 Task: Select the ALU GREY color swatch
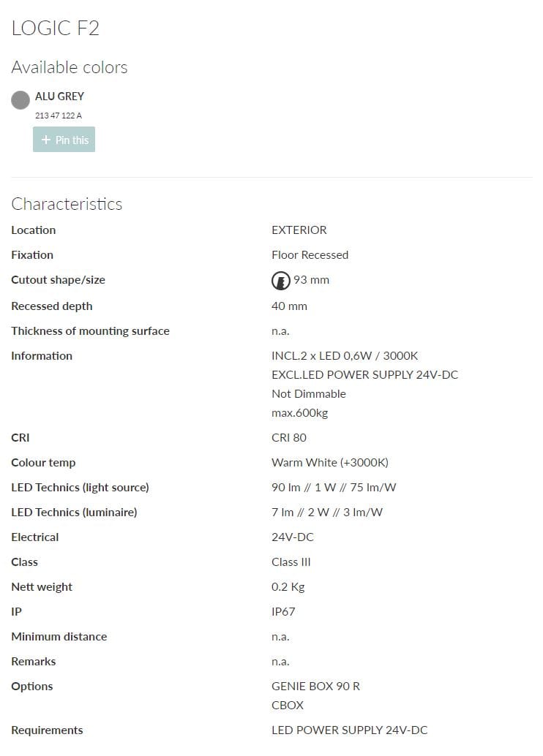(x=20, y=100)
